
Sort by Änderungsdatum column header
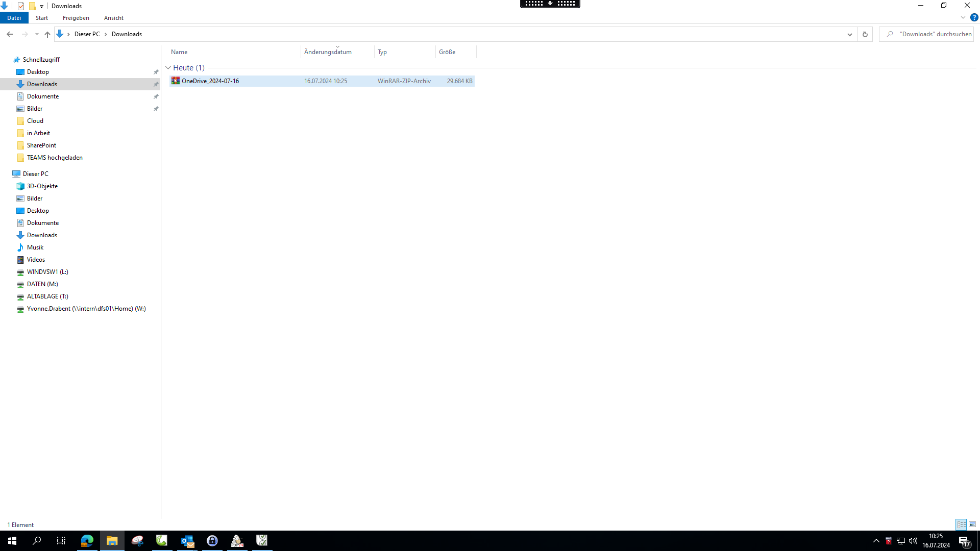tap(328, 52)
